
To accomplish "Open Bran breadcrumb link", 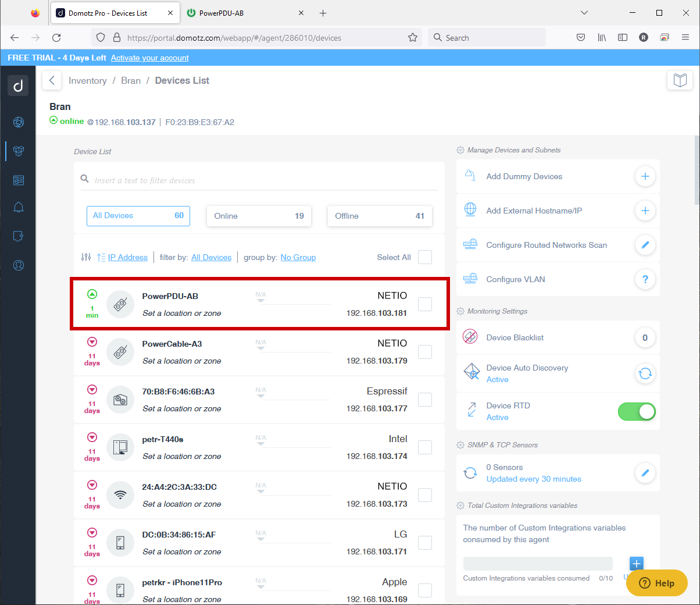I will [x=131, y=80].
